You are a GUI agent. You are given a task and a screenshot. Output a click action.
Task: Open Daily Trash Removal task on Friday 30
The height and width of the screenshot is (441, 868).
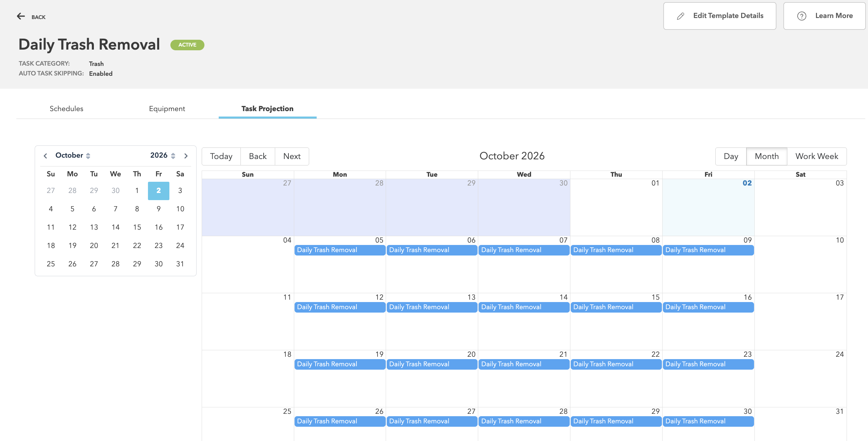[708, 421]
